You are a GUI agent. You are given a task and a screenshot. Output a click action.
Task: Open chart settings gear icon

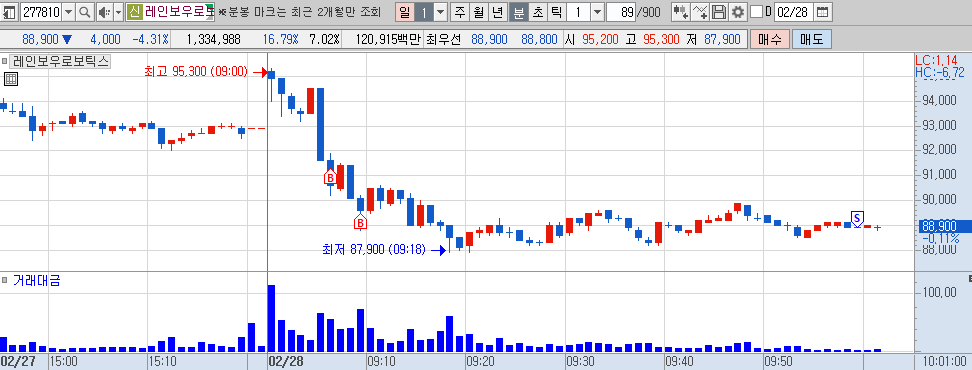pos(737,12)
